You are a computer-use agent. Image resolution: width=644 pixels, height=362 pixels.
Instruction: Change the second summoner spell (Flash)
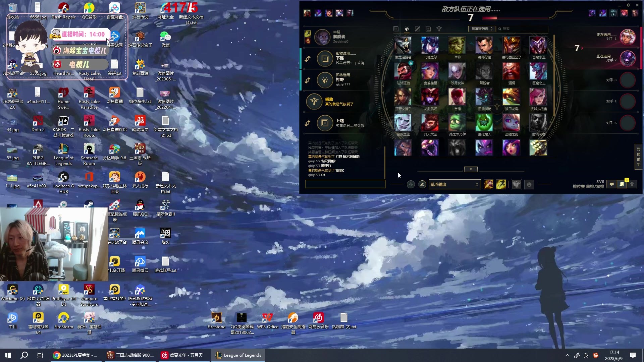click(x=501, y=184)
